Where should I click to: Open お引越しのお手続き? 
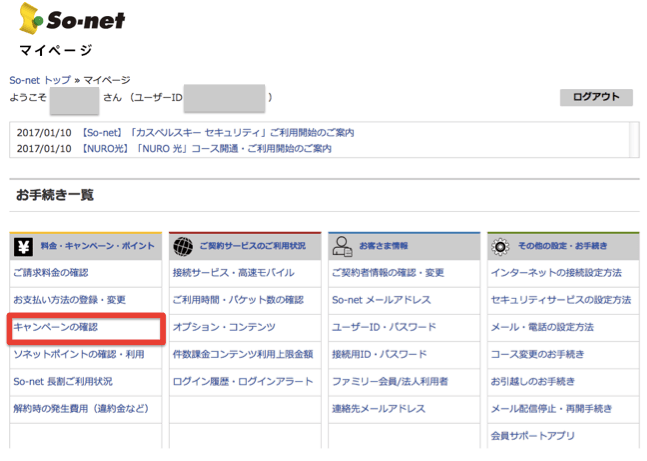(533, 381)
